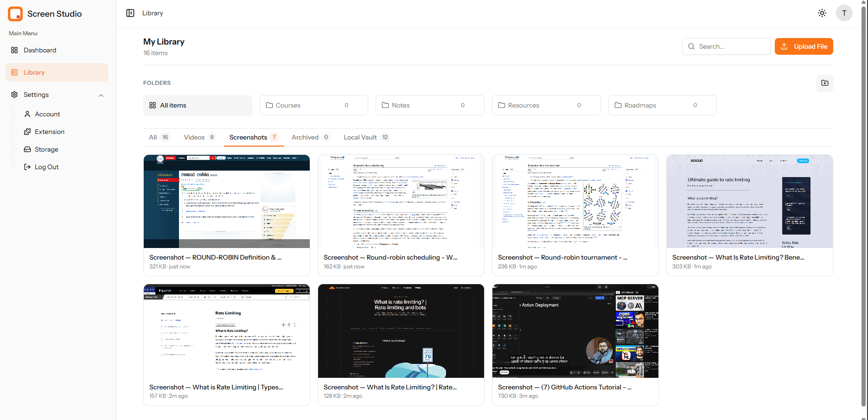The image size is (868, 420).
Task: Click the search magnifier icon
Action: click(x=691, y=46)
